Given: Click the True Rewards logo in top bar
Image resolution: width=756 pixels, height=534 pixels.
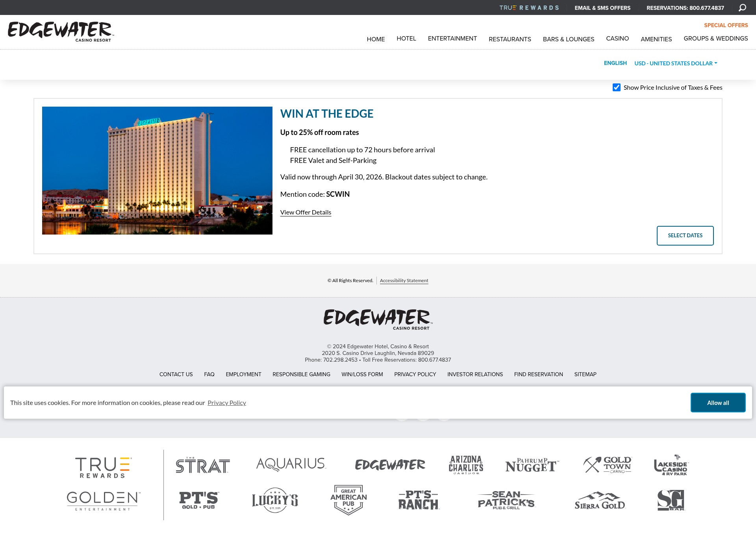Looking at the screenshot, I should pos(529,8).
